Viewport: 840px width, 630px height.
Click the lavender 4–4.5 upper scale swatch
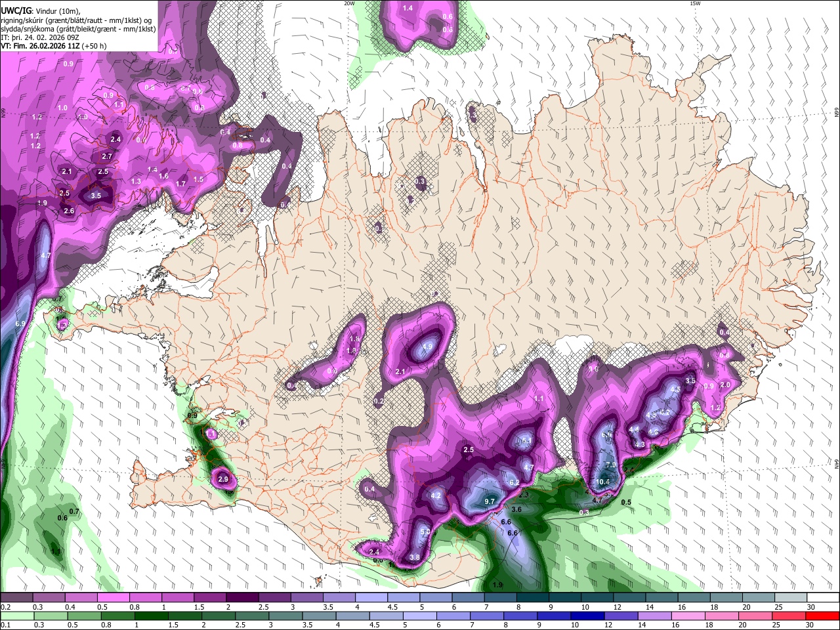[x=371, y=598]
